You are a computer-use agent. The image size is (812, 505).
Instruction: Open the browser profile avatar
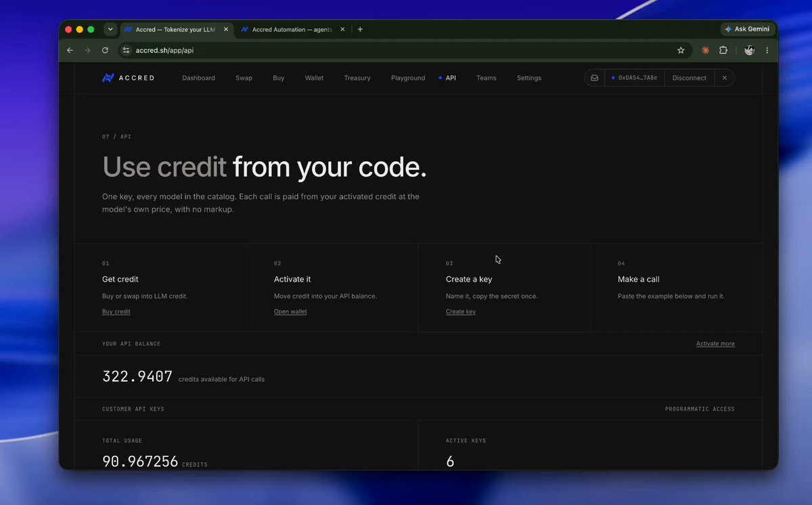[x=749, y=50]
